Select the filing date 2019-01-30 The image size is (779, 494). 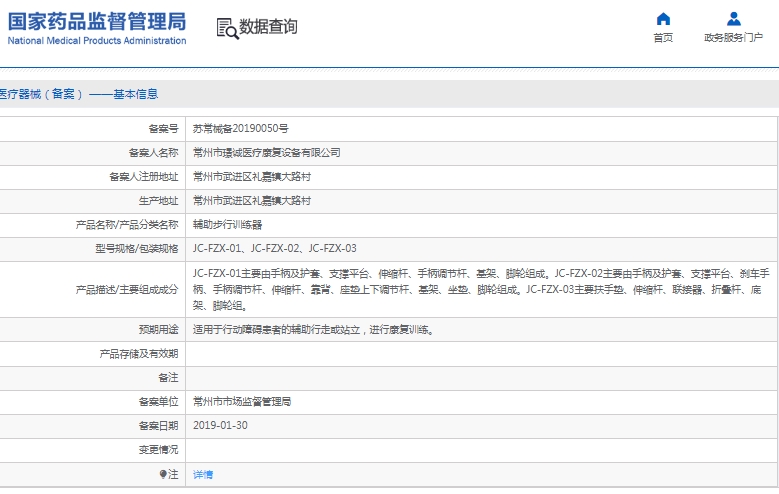coord(220,425)
